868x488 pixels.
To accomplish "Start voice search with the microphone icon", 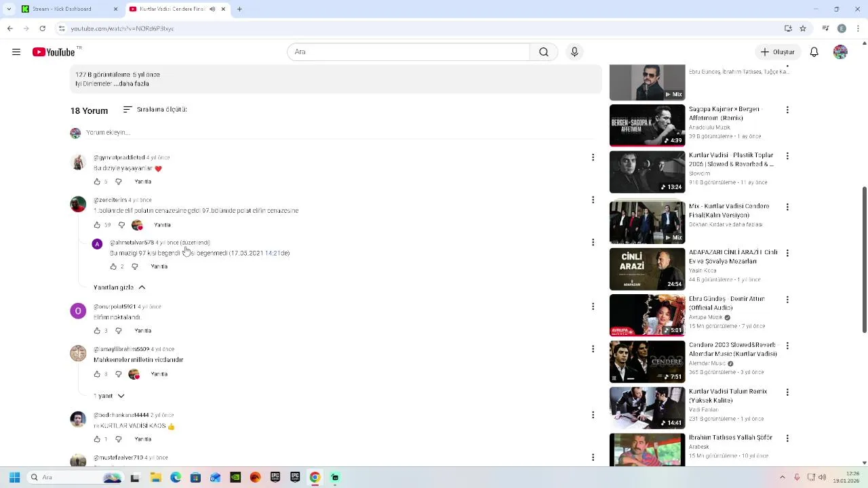I will pos(574,52).
